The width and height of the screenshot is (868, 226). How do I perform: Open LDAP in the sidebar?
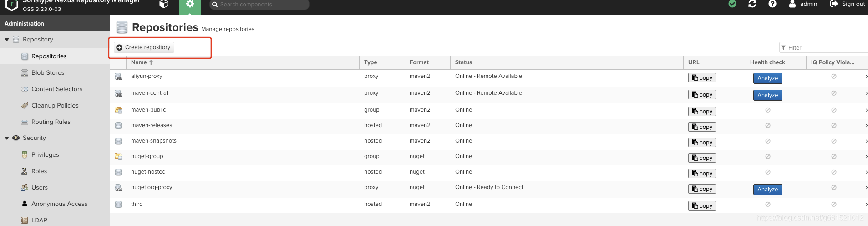click(39, 220)
